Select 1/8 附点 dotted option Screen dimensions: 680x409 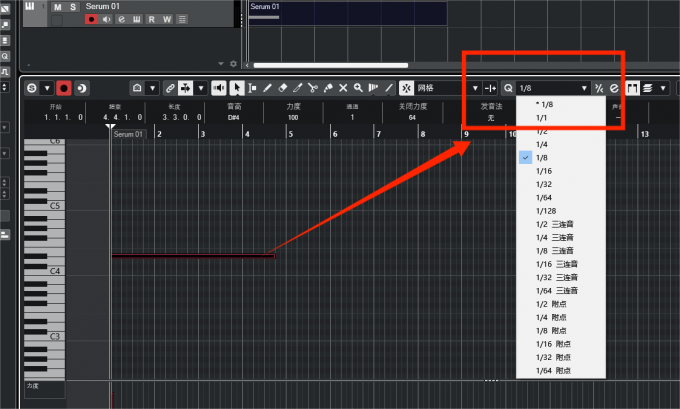tap(561, 330)
